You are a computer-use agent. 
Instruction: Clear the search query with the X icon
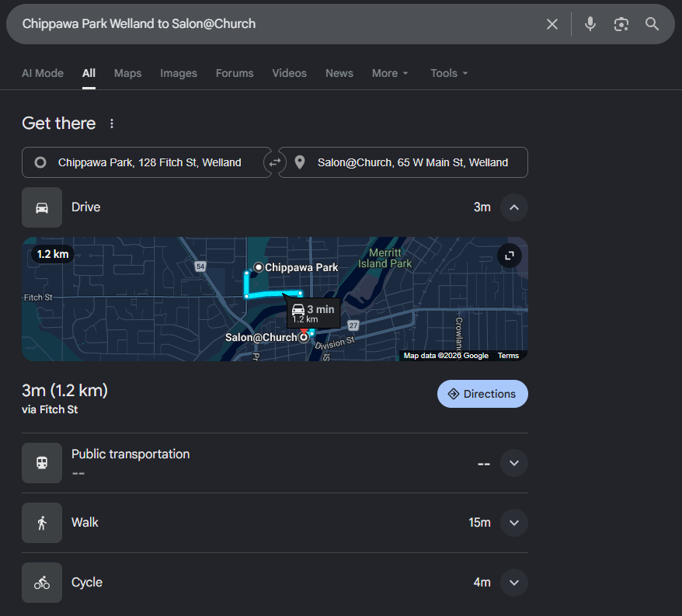[x=552, y=24]
